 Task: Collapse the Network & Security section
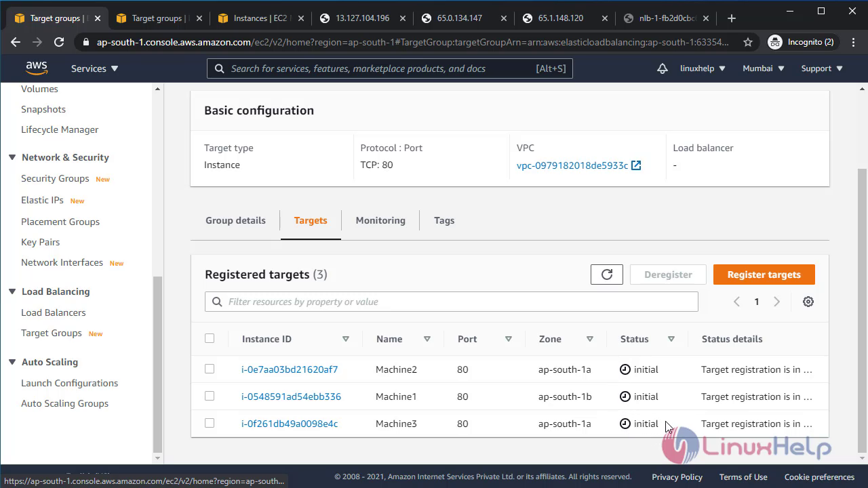[x=12, y=157]
